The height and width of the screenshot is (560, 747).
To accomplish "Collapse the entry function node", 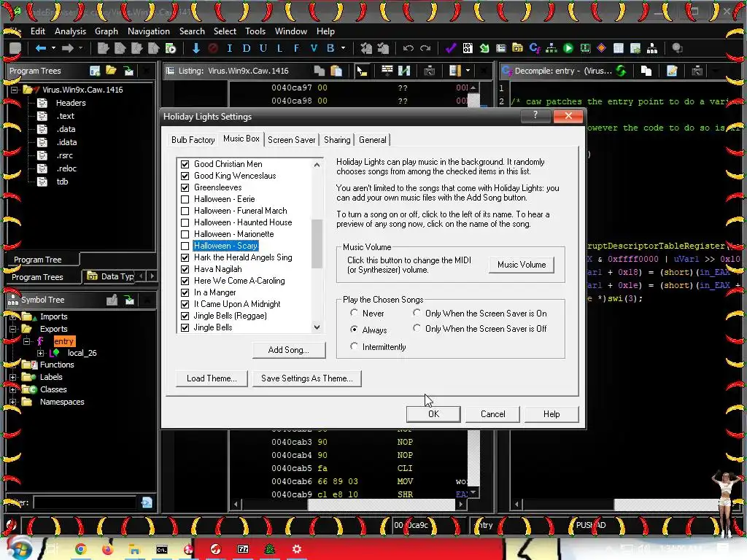I will (27, 341).
